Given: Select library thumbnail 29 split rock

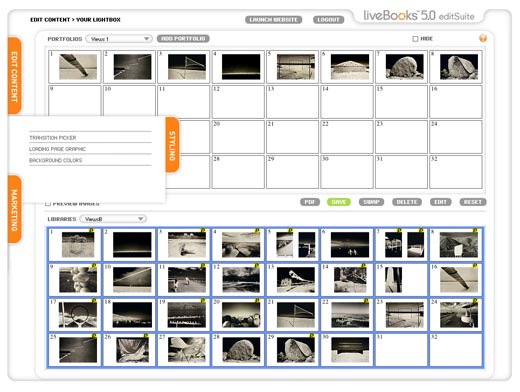Looking at the screenshot, I should click(x=296, y=350).
